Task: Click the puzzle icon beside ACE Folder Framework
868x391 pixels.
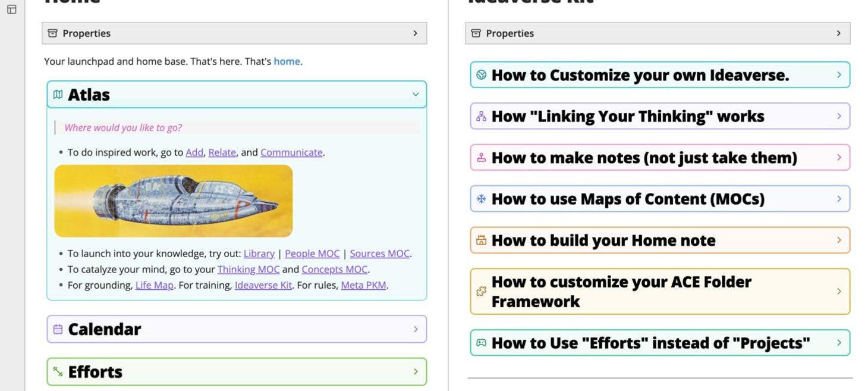Action: pos(481,292)
